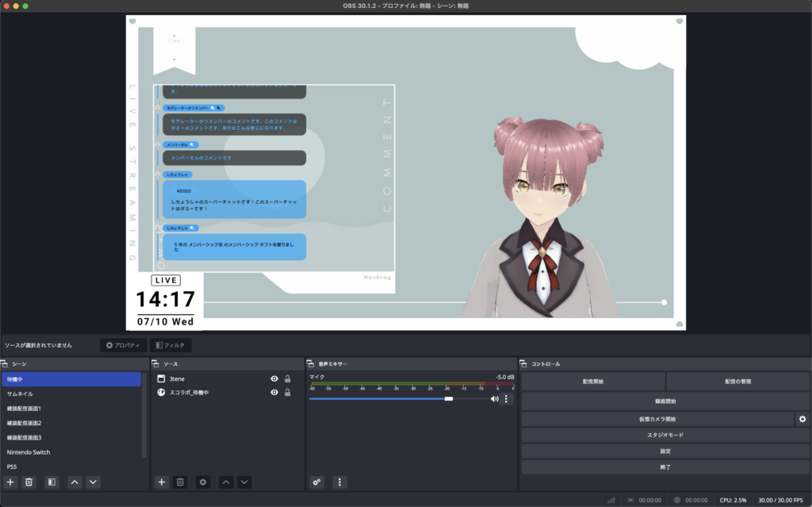Open マイク channel three-dot options menu
Screen dimensions: 812x507
click(507, 399)
